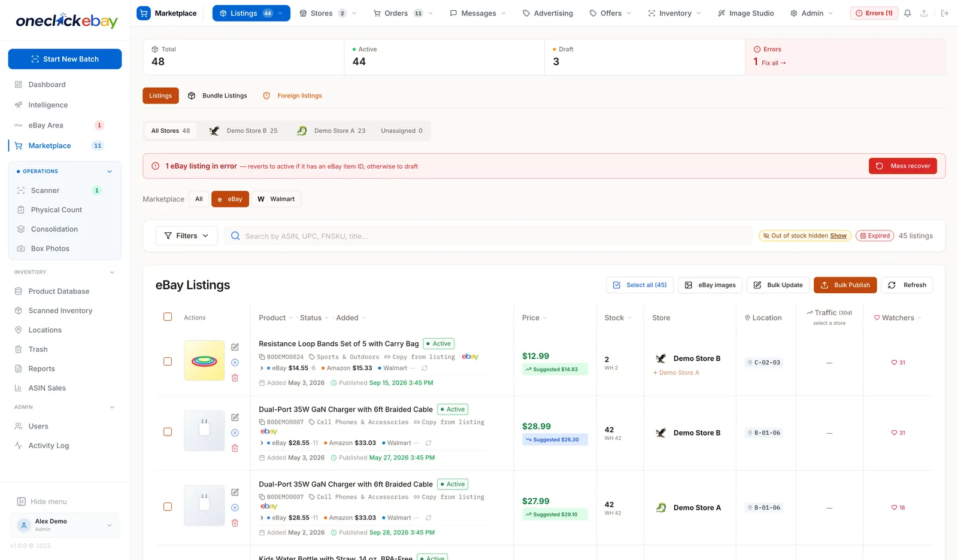Screen dimensions: 958x560
Task: Refresh prices icon on $28.99 charger row
Action: 428,443
